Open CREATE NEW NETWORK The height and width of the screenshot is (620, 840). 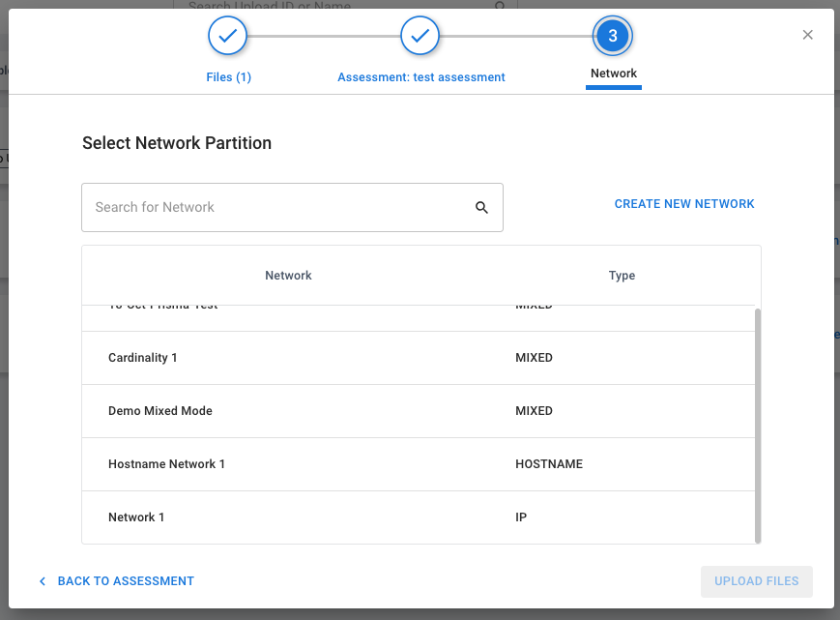click(683, 203)
